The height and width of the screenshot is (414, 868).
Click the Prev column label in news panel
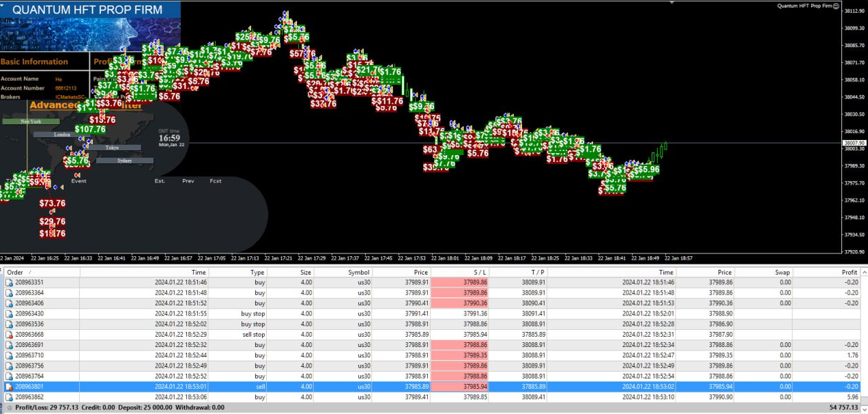188,181
